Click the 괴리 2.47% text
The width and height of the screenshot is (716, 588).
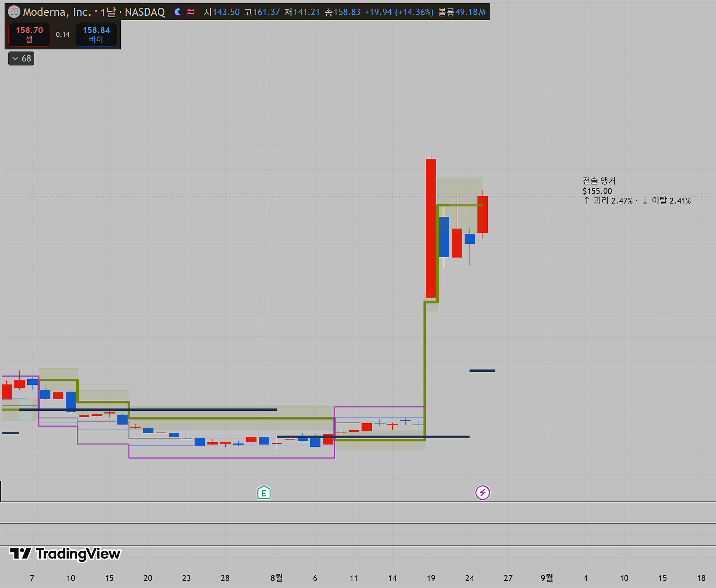pos(613,201)
